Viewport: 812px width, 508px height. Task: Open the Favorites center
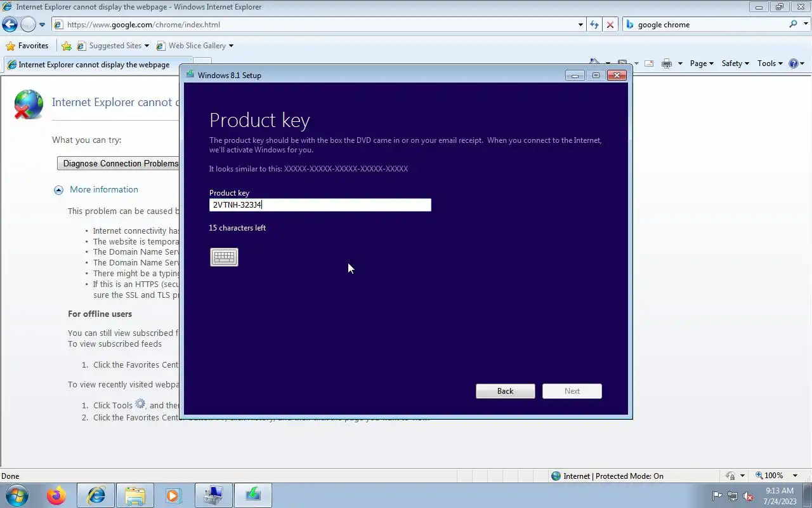[27, 46]
